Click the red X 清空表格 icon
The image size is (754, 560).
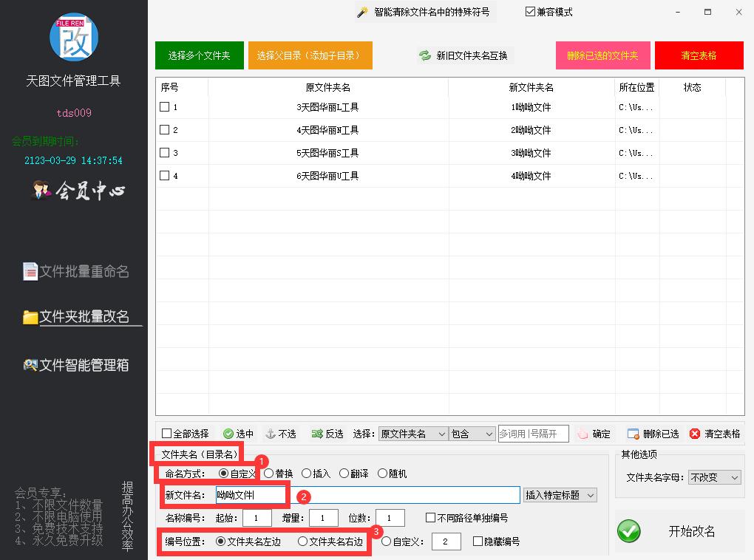[x=695, y=434]
